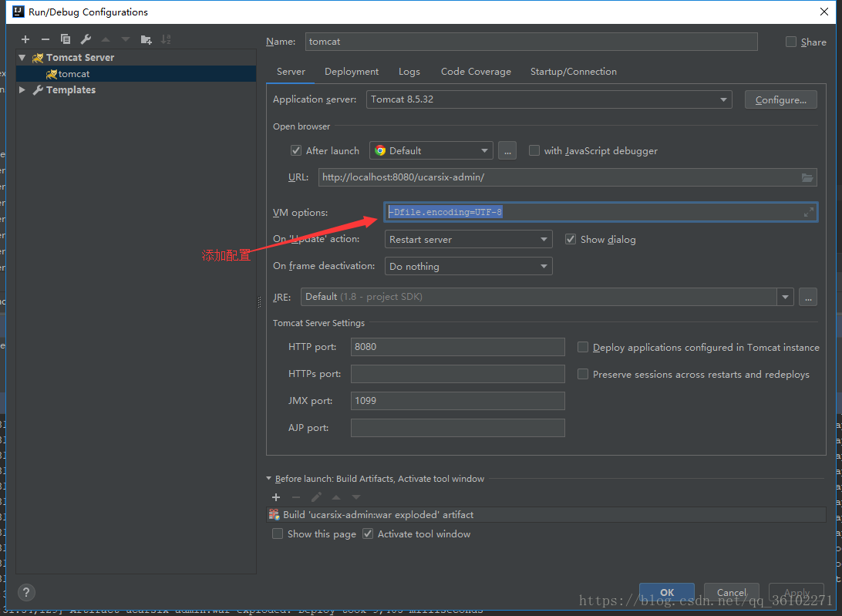Image resolution: width=842 pixels, height=616 pixels.
Task: Check the Show this page option
Action: coord(278,534)
